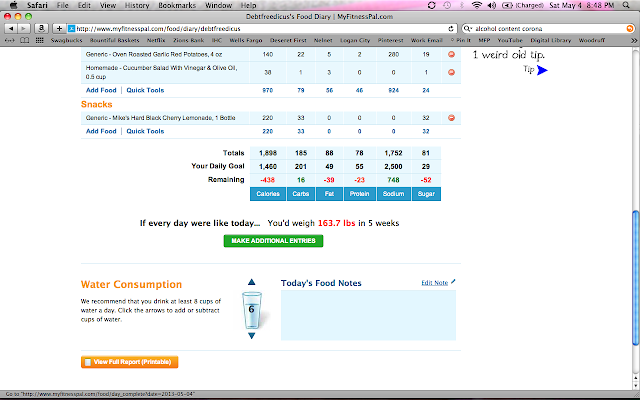
Task: Click the site favicon in the address bar
Action: [71, 29]
